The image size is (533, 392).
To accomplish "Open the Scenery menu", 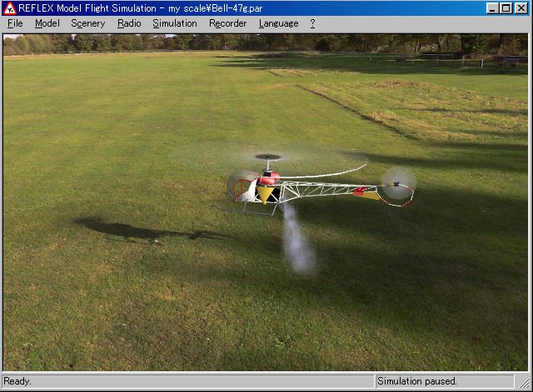I will tap(88, 23).
